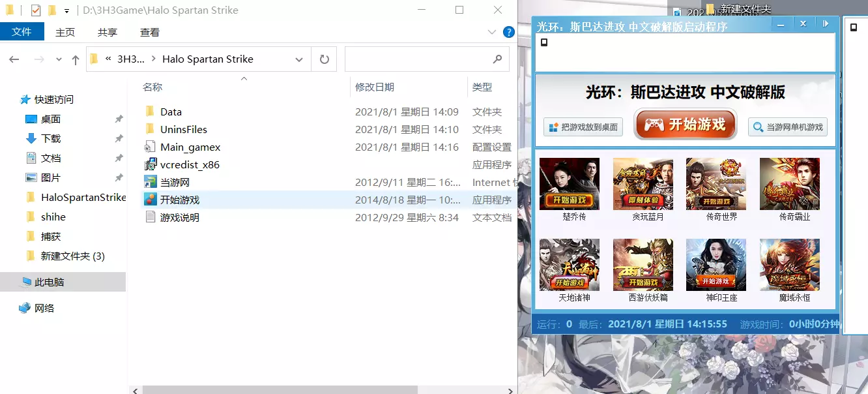This screenshot has height=394, width=868.
Task: Click the launcher title bar arrow button
Action: (826, 23)
